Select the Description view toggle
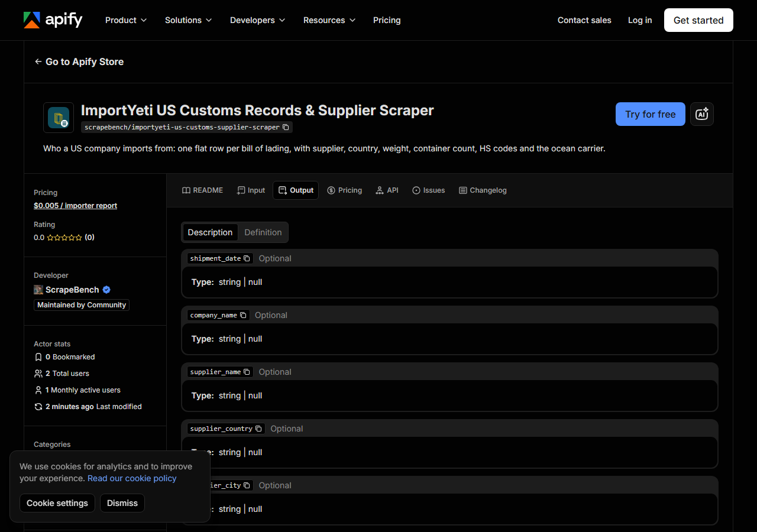Screen dimensions: 757x532 coord(210,232)
